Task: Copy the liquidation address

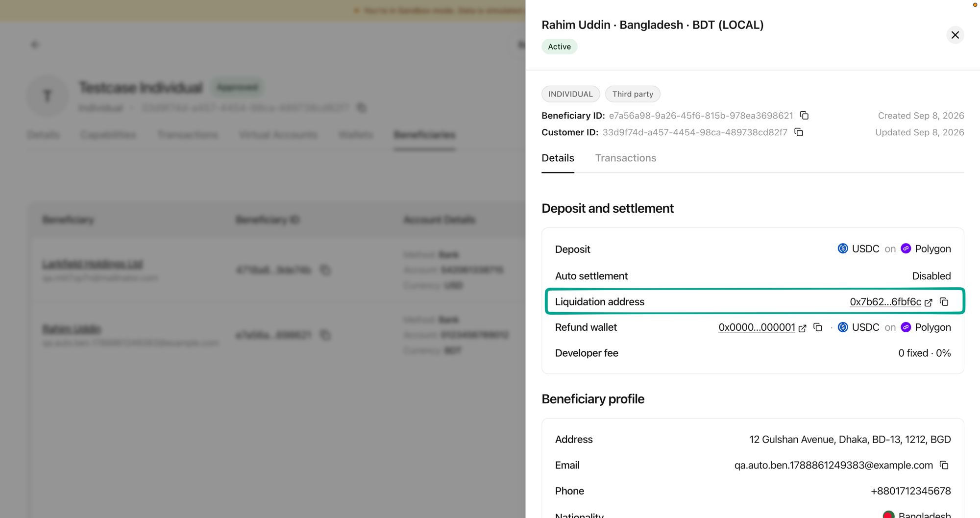Action: pyautogui.click(x=944, y=301)
